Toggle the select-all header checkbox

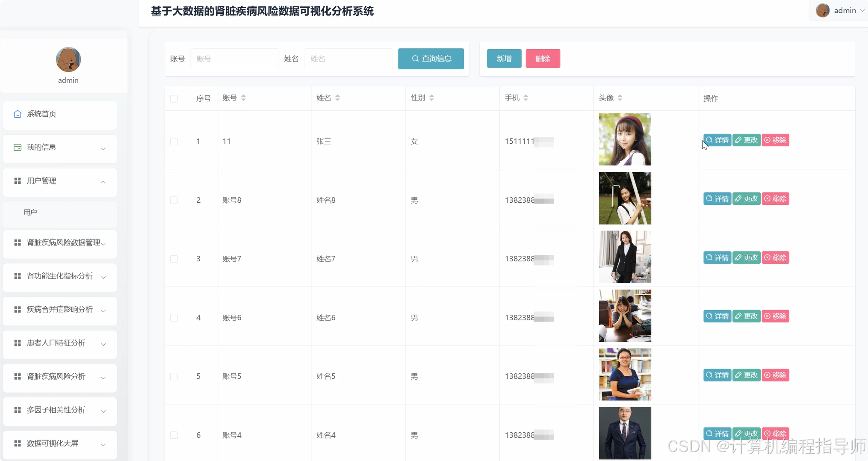tap(174, 98)
